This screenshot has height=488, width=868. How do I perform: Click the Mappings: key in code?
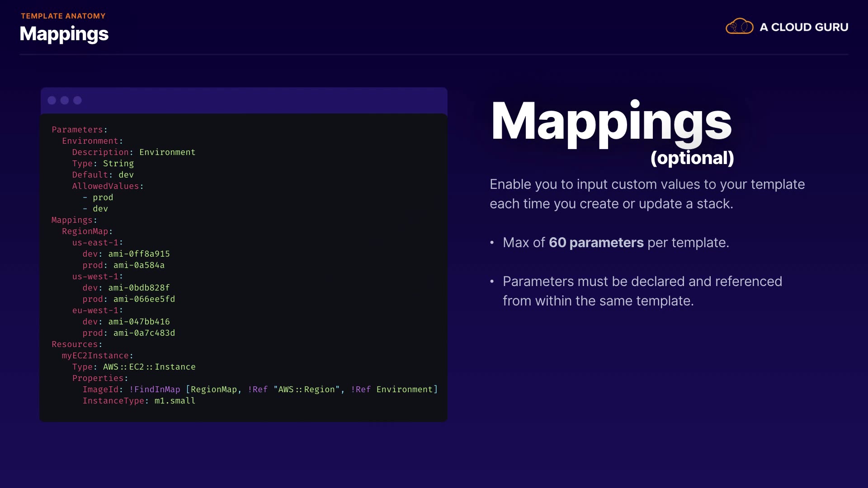click(x=74, y=220)
